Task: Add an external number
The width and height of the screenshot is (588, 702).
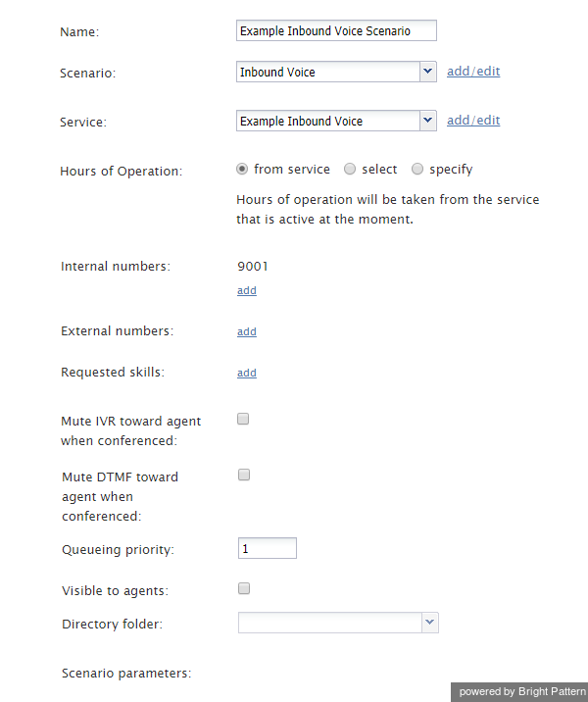Action: (x=247, y=332)
